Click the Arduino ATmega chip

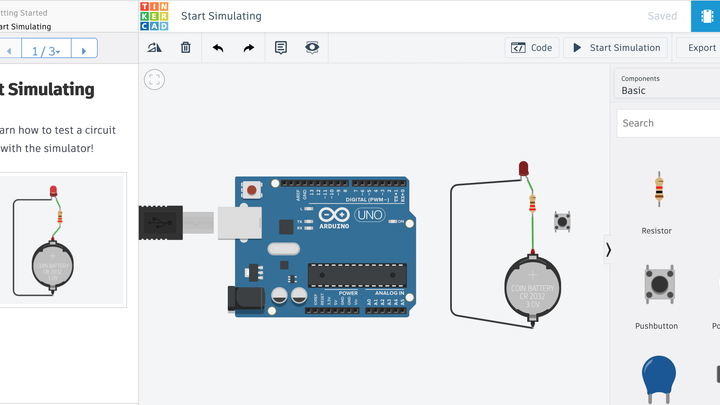click(x=357, y=276)
